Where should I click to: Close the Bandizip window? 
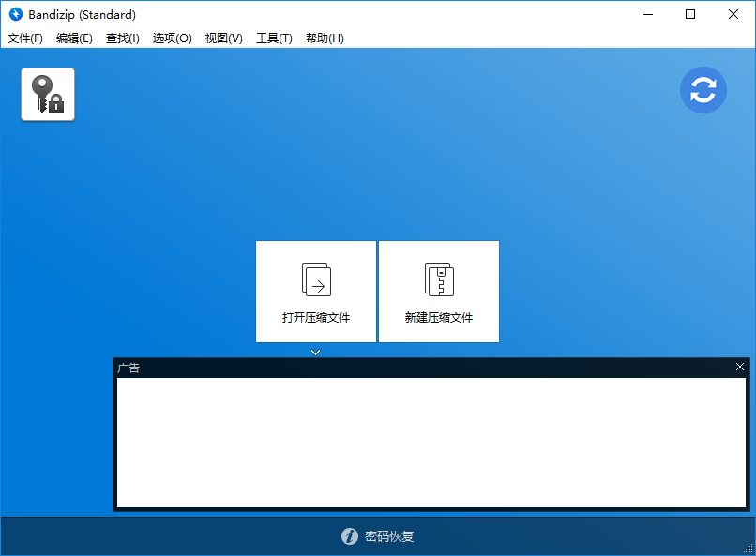[733, 14]
